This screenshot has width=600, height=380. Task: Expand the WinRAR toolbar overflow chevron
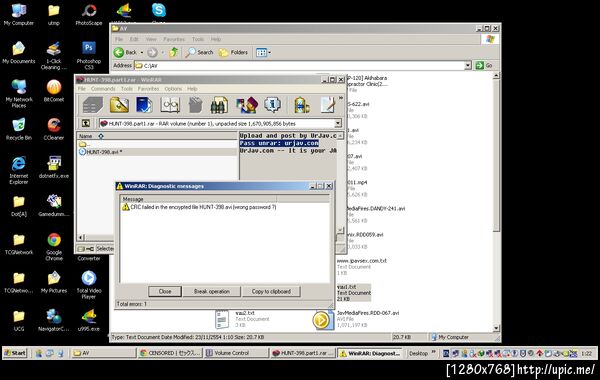[x=341, y=98]
